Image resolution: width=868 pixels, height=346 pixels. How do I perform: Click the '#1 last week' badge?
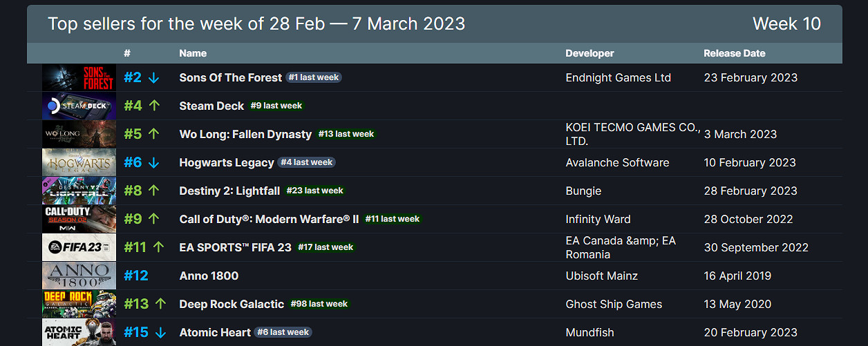314,77
